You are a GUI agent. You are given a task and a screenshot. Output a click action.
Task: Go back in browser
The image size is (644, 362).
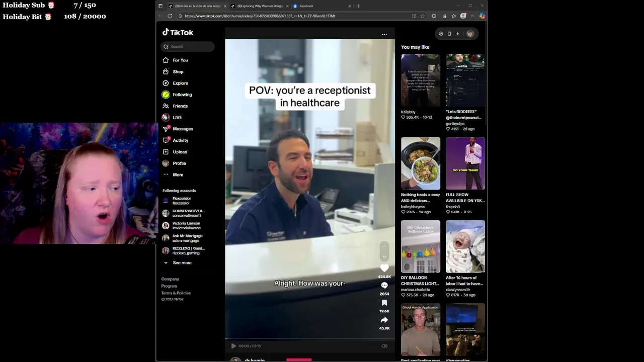coord(161,16)
